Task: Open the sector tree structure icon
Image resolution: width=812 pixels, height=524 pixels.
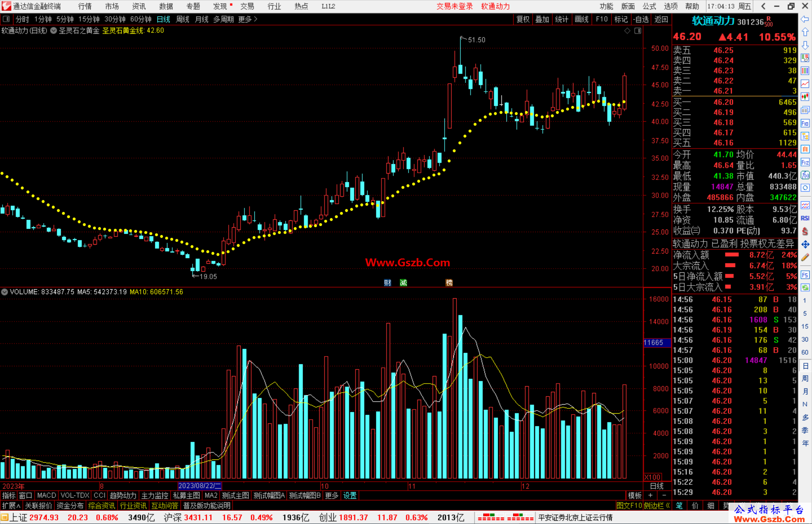Action: 805,136
